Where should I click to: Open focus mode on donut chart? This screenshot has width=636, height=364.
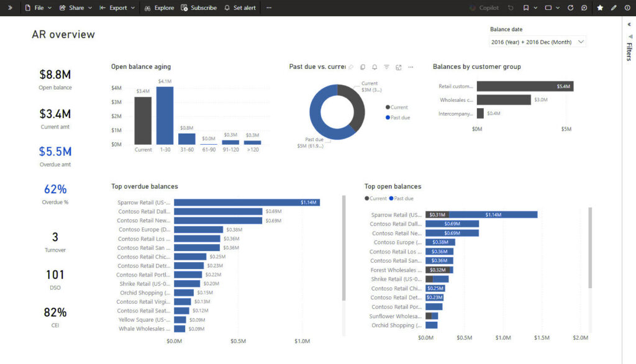398,67
